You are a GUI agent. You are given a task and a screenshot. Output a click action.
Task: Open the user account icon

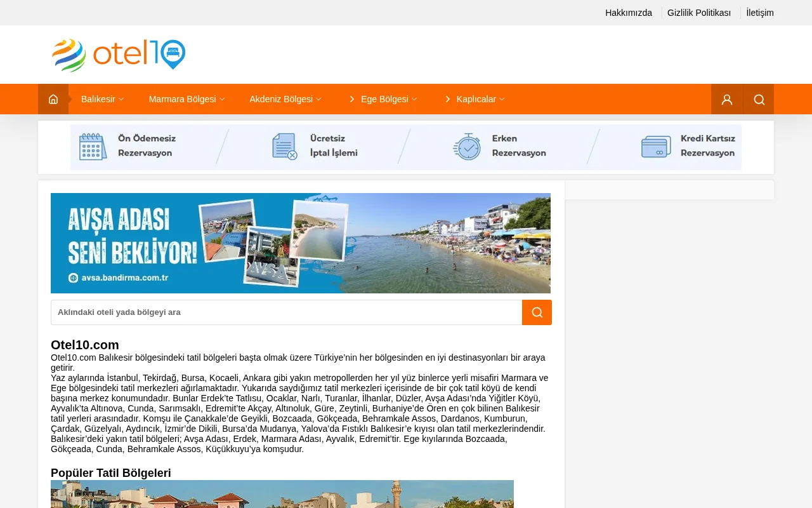point(726,99)
